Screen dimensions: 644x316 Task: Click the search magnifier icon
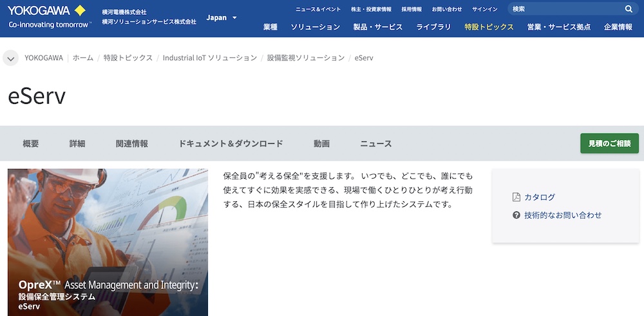pos(629,8)
